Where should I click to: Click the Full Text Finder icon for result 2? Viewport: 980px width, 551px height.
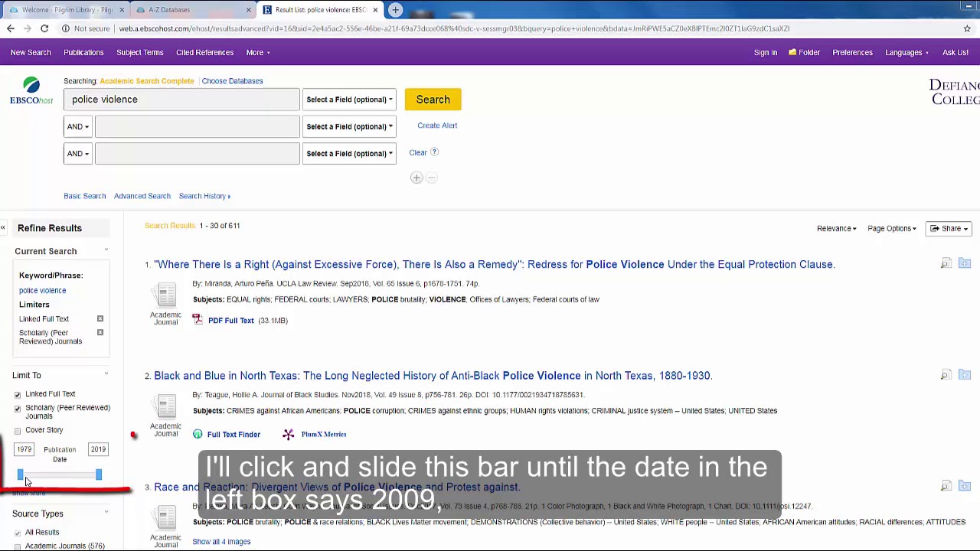click(x=198, y=434)
